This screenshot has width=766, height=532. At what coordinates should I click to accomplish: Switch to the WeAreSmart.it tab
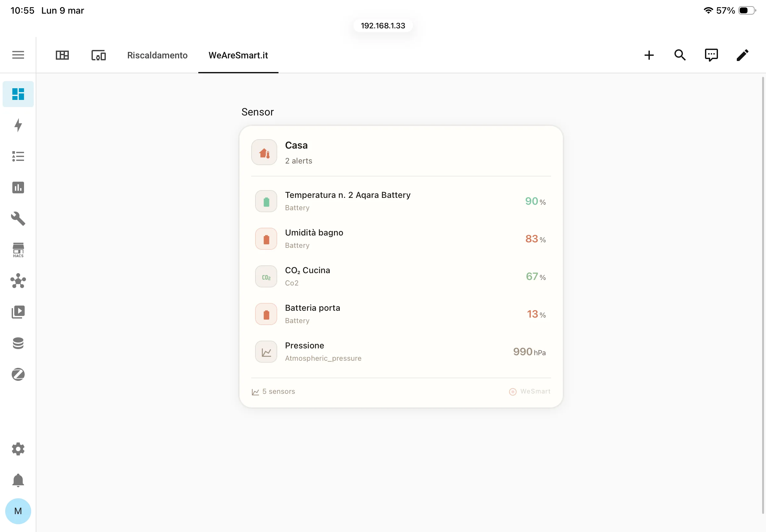click(x=238, y=55)
